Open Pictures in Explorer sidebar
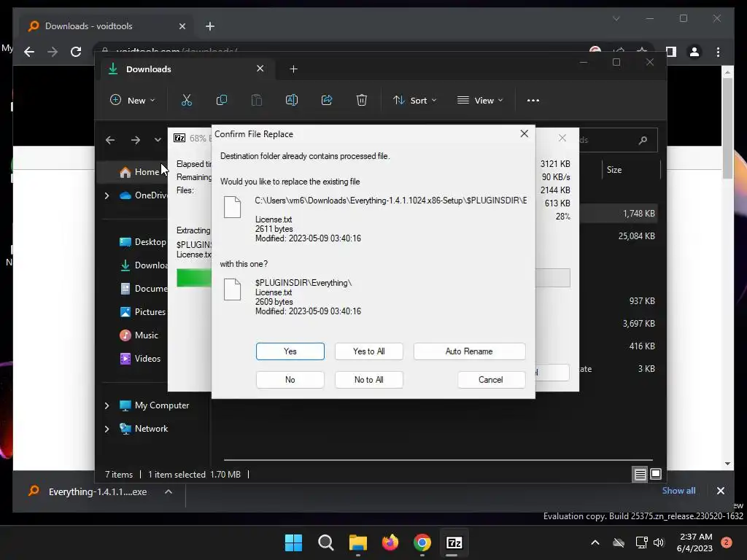The width and height of the screenshot is (747, 560). 142,312
